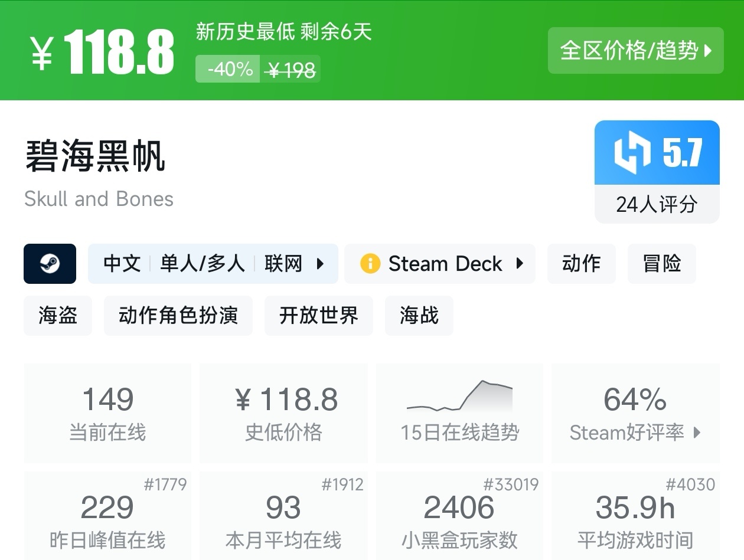The height and width of the screenshot is (560, 744).
Task: Expand the Steam Deck compatibility details
Action: pos(522,264)
